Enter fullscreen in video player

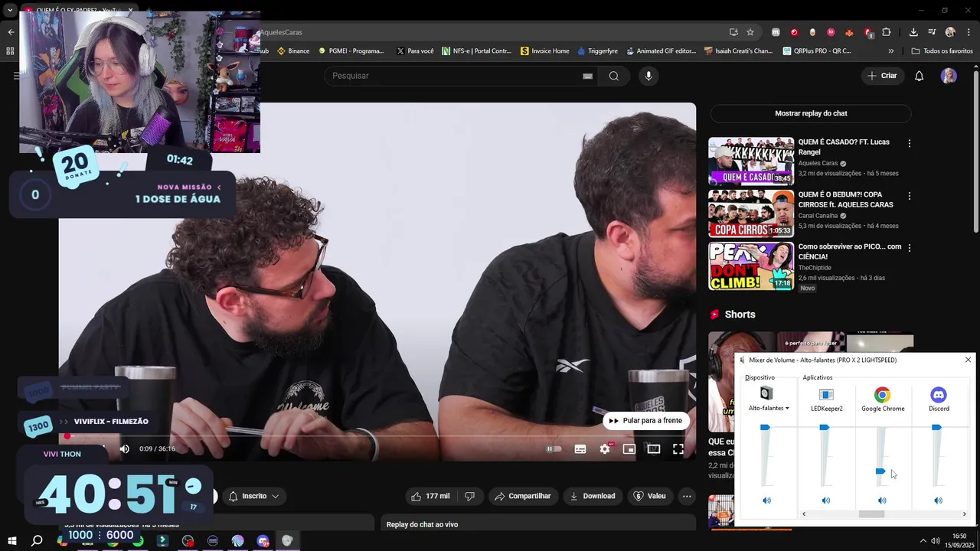(678, 449)
